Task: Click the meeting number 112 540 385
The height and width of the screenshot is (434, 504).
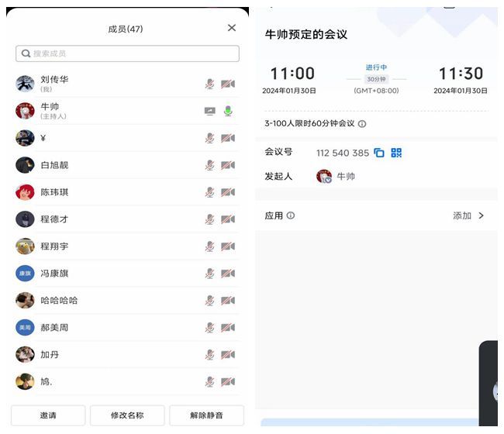Action: (x=343, y=153)
